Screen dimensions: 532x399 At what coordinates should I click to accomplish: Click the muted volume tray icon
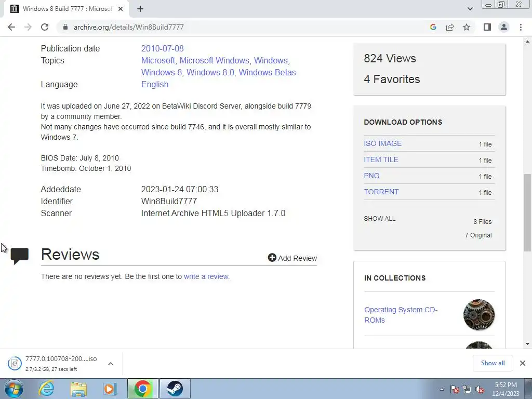(x=480, y=389)
